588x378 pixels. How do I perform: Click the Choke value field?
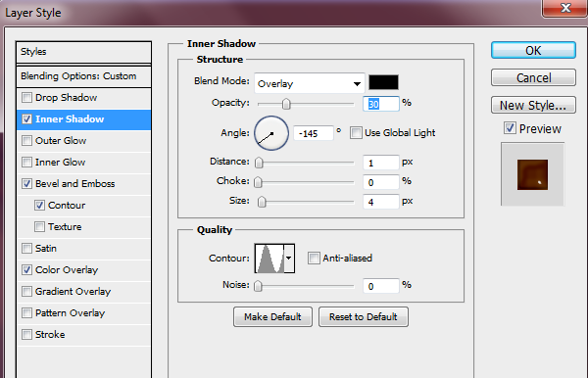tap(381, 182)
